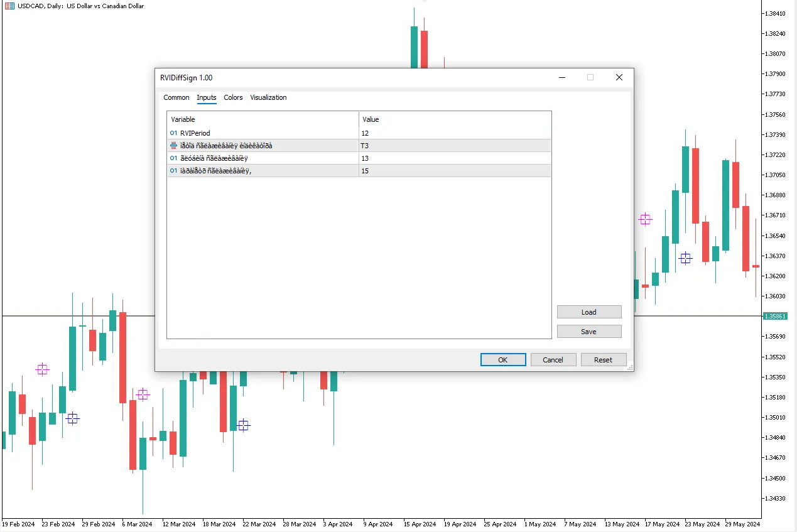Click the OK button
Viewport: 797px width, 532px height.
[503, 360]
